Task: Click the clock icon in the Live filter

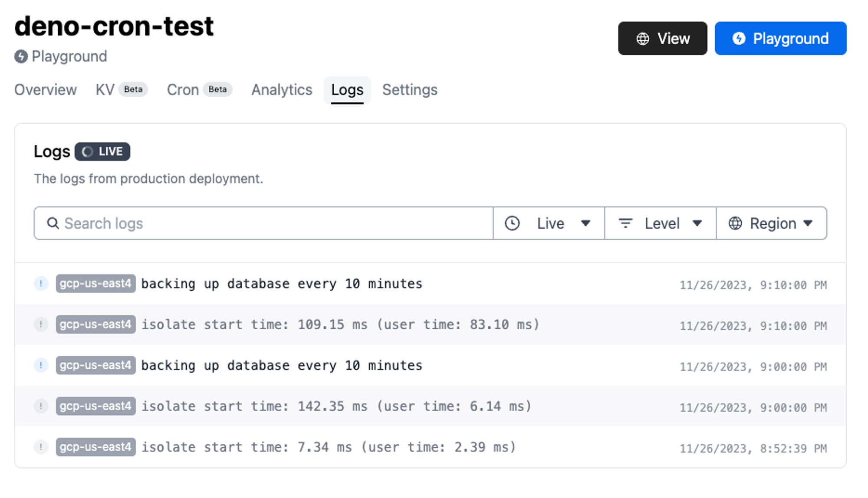Action: (513, 223)
